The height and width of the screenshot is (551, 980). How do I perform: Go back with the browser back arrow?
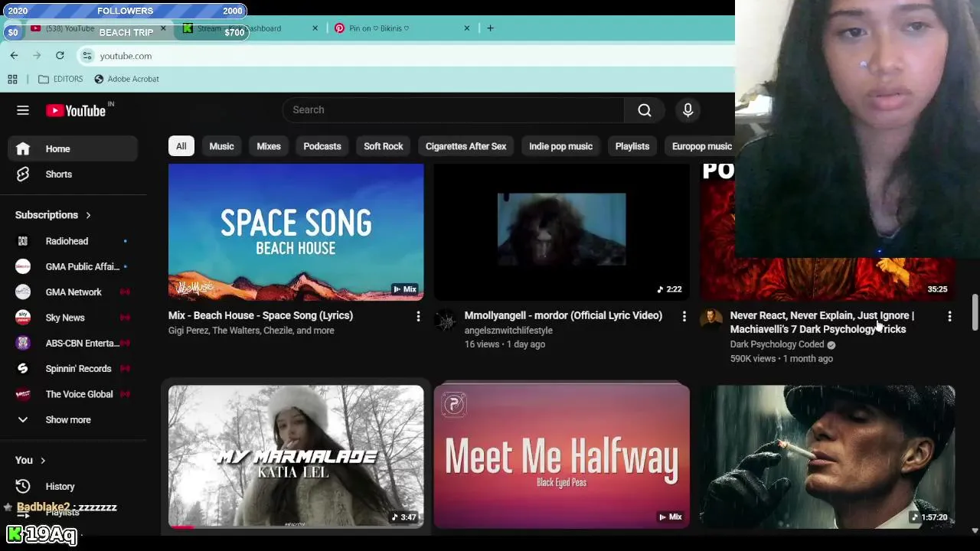[x=14, y=55]
